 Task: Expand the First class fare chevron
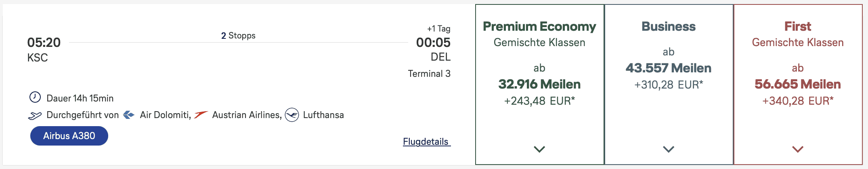798,149
